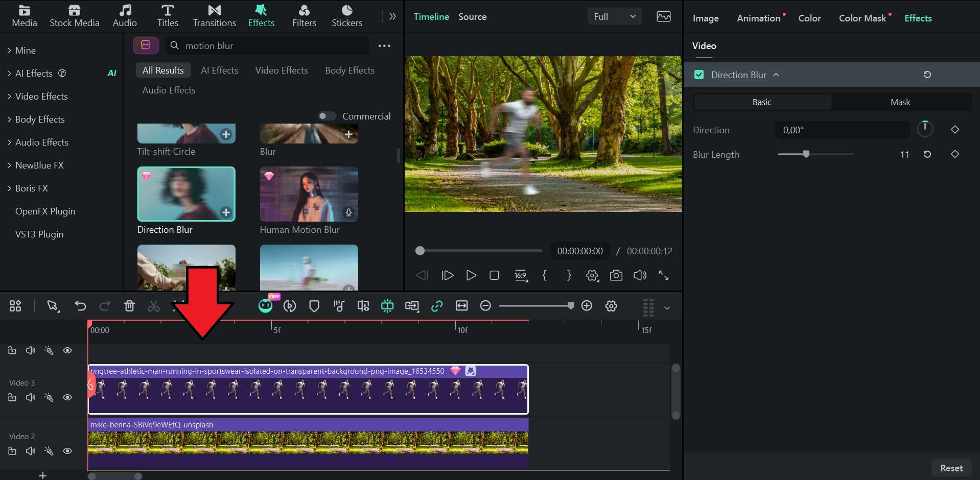Viewport: 980px width, 480px height.
Task: Zoom in timeline with plus icon
Action: point(587,306)
